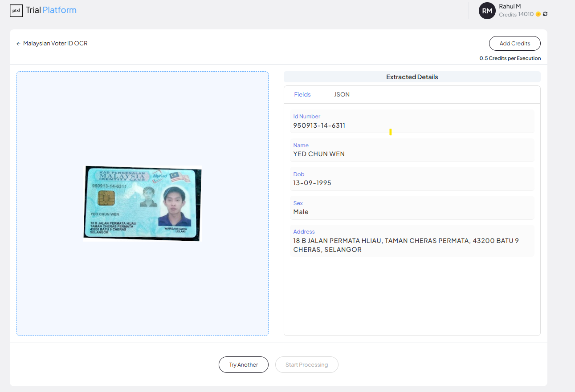Click the yellow highlight marker near Id Number

point(391,132)
